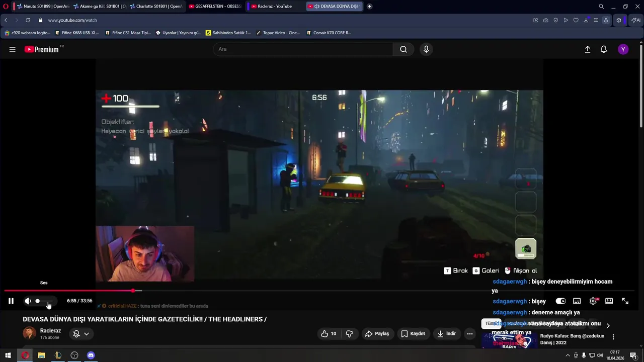Open Opera easy setup sliders icon

click(596, 20)
